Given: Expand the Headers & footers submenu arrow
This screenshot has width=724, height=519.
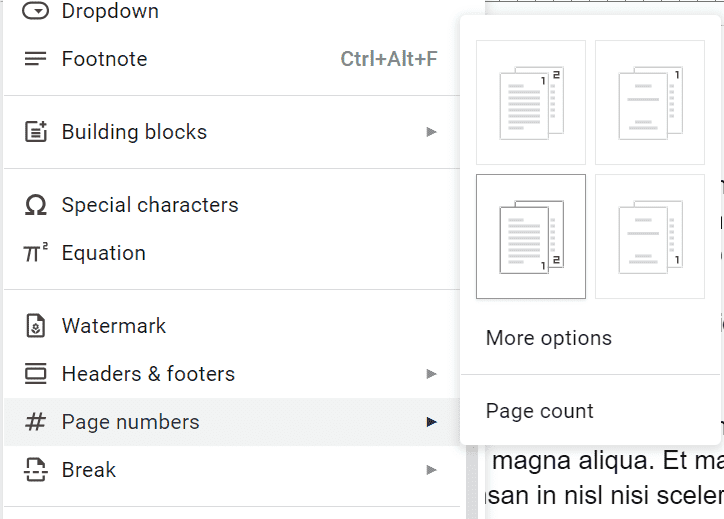Looking at the screenshot, I should pos(431,374).
